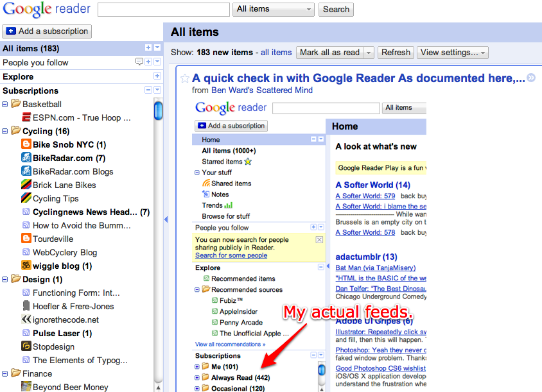The width and height of the screenshot is (542, 392).
Task: Click Mark all as read
Action: (330, 53)
